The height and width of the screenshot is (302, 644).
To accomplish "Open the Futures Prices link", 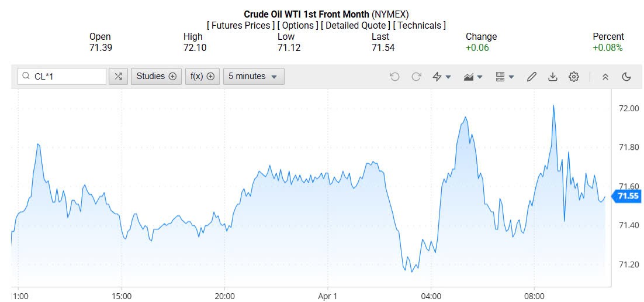I will (x=240, y=25).
